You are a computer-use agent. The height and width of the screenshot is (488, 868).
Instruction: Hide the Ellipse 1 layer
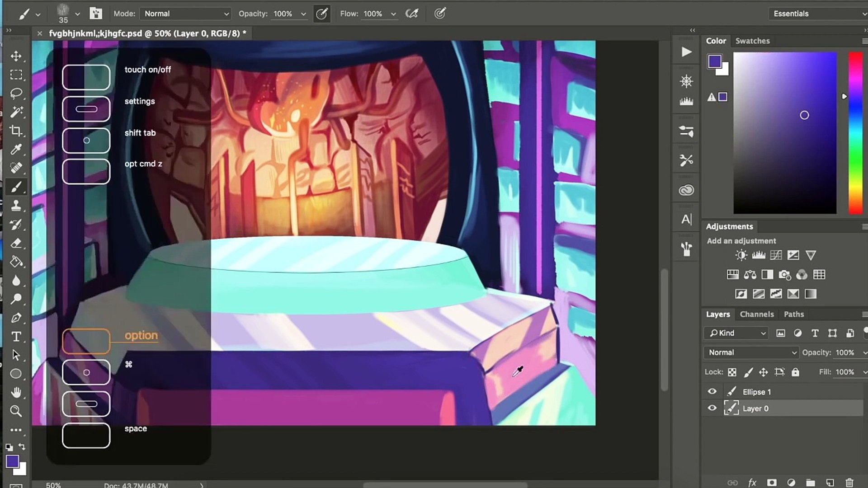point(712,392)
